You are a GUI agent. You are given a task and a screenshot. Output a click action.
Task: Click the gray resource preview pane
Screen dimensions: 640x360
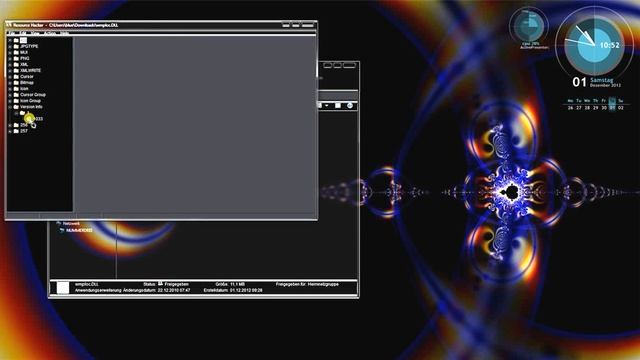[x=195, y=124]
